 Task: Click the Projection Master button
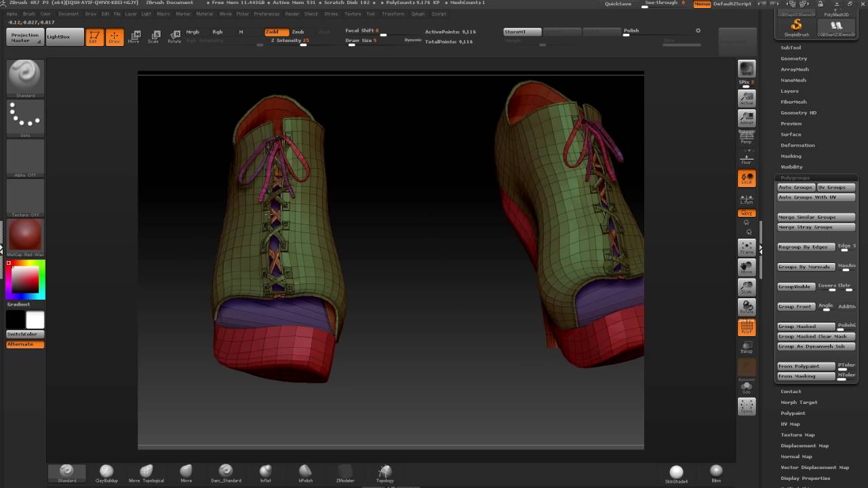pyautogui.click(x=25, y=37)
